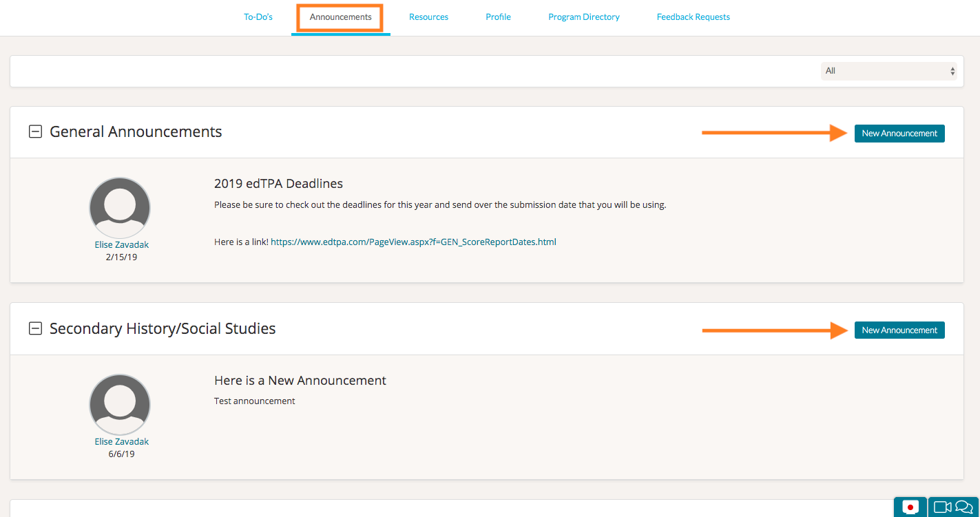Screen dimensions: 980x517
Task: Collapse the General Announcements section
Action: pos(35,132)
